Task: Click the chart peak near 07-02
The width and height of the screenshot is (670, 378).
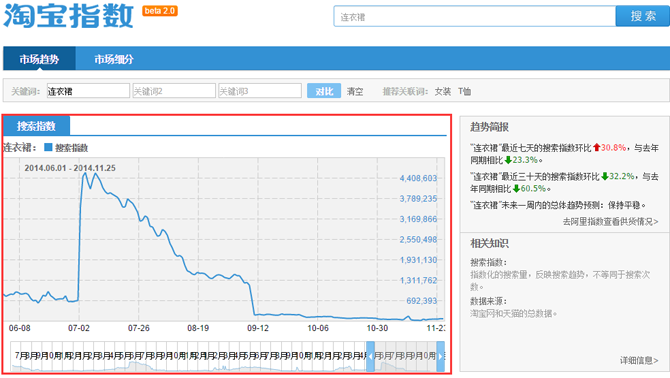Action: pyautogui.click(x=85, y=173)
